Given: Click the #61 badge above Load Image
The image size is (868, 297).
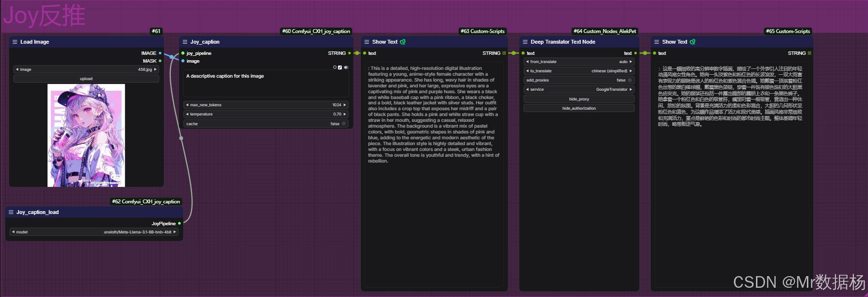Looking at the screenshot, I should [x=156, y=31].
